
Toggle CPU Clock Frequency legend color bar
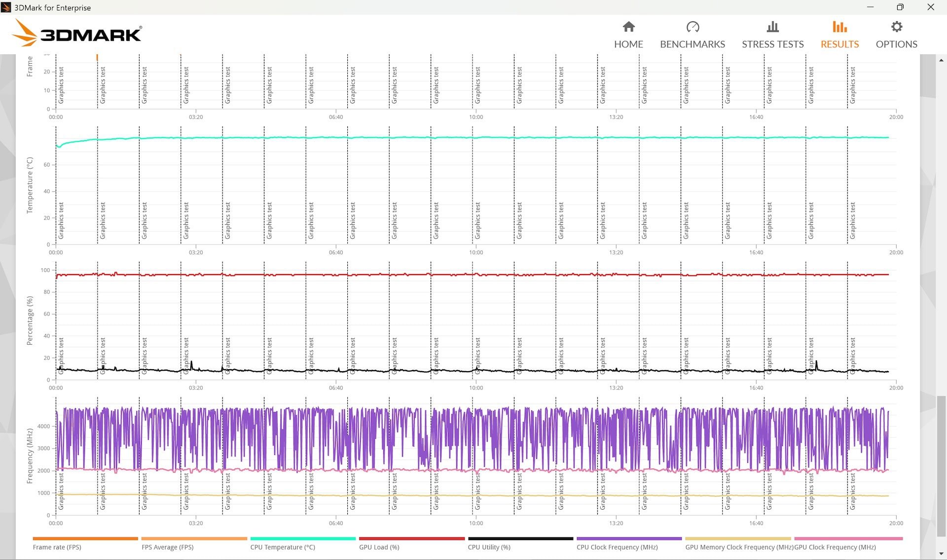(x=629, y=539)
